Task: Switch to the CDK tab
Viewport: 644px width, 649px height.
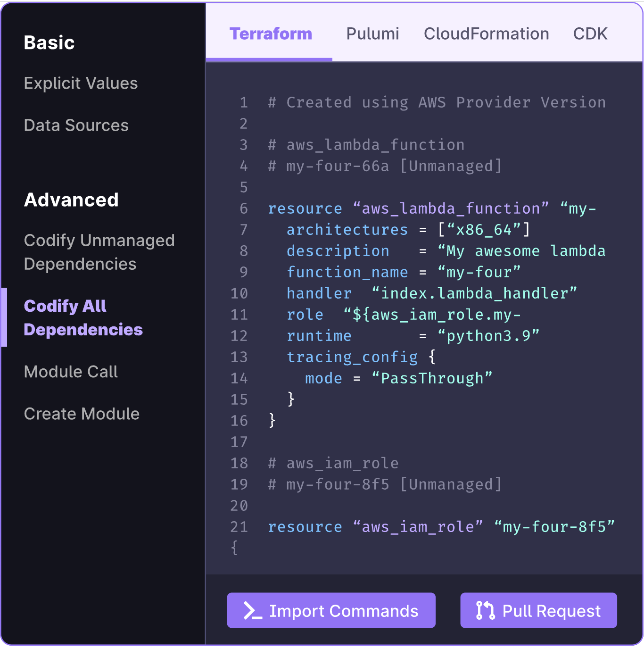Action: click(x=590, y=34)
